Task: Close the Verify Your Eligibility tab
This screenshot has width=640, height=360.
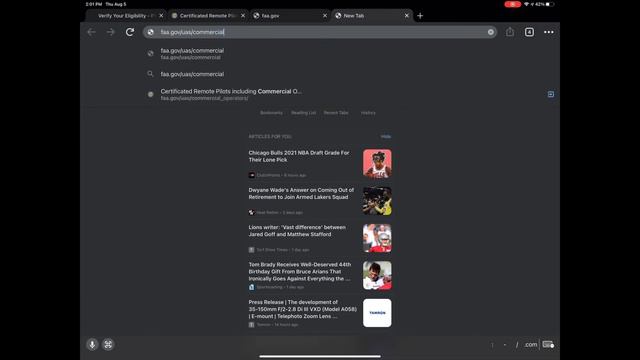Action: [x=161, y=16]
